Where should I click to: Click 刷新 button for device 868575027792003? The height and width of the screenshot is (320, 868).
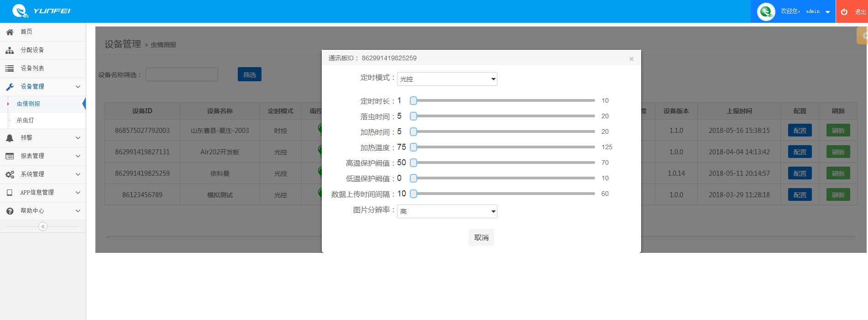click(838, 131)
